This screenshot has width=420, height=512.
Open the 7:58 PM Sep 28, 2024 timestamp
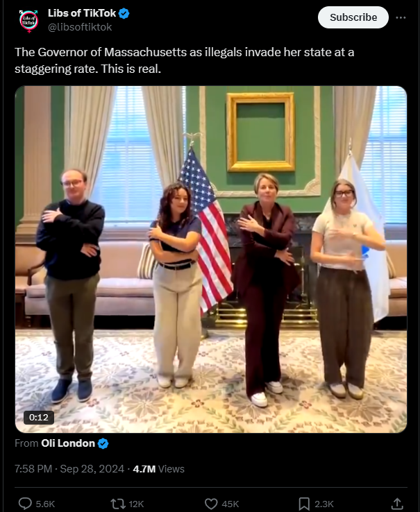click(69, 469)
